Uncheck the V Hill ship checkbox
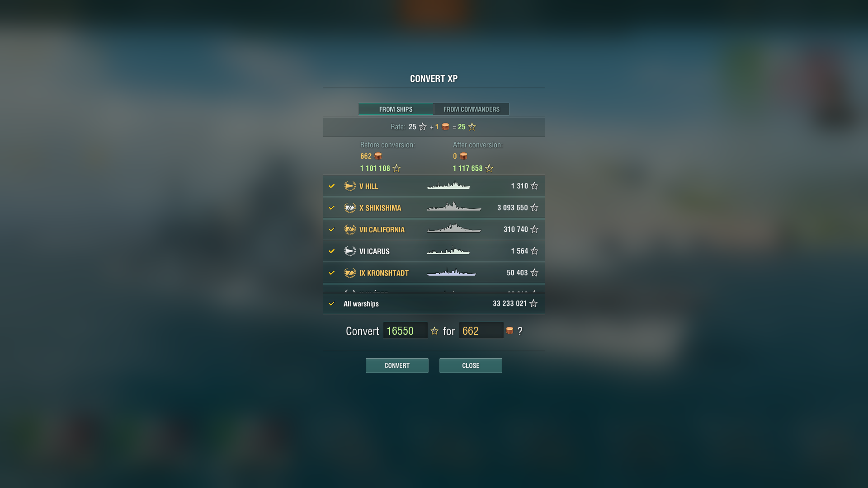Image resolution: width=868 pixels, height=488 pixels. point(331,186)
